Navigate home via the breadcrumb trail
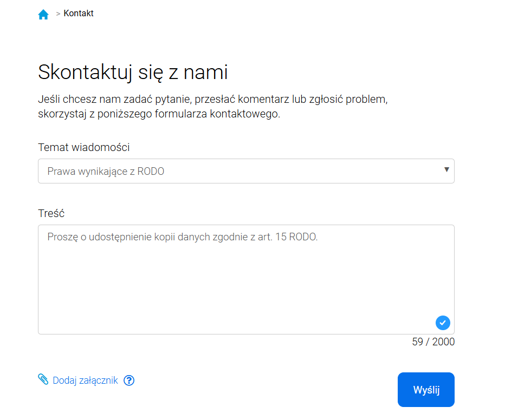505x420 pixels. tap(43, 14)
